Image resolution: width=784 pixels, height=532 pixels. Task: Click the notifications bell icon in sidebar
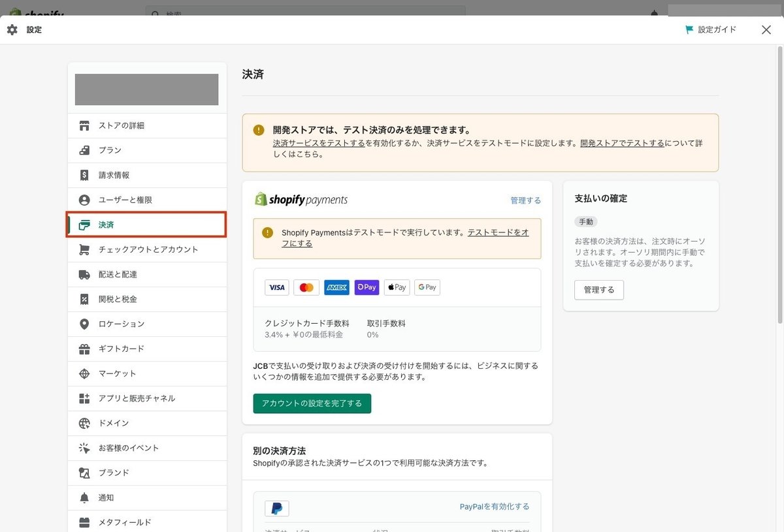[x=84, y=497]
